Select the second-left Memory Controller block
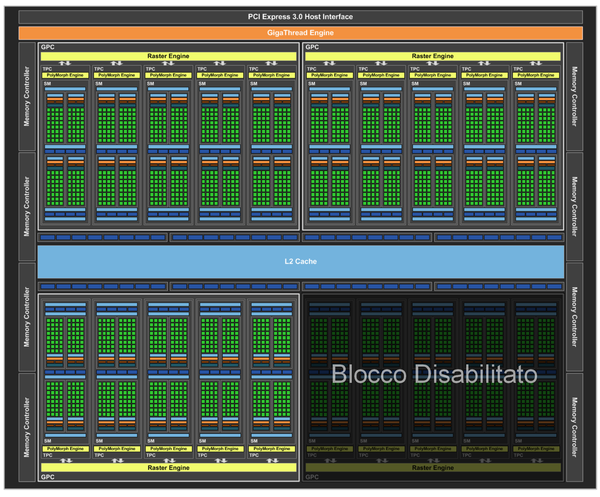Screen dimensions: 600x497 pos(27,207)
